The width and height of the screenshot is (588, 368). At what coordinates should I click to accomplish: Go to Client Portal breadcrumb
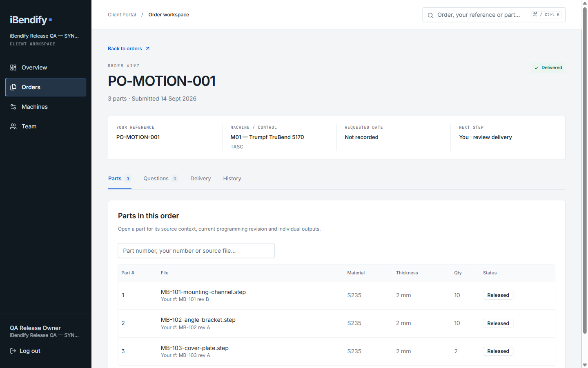[122, 15]
